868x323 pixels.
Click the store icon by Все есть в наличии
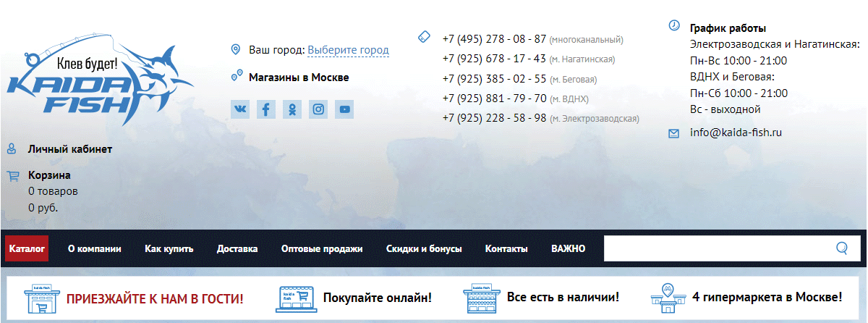click(480, 298)
